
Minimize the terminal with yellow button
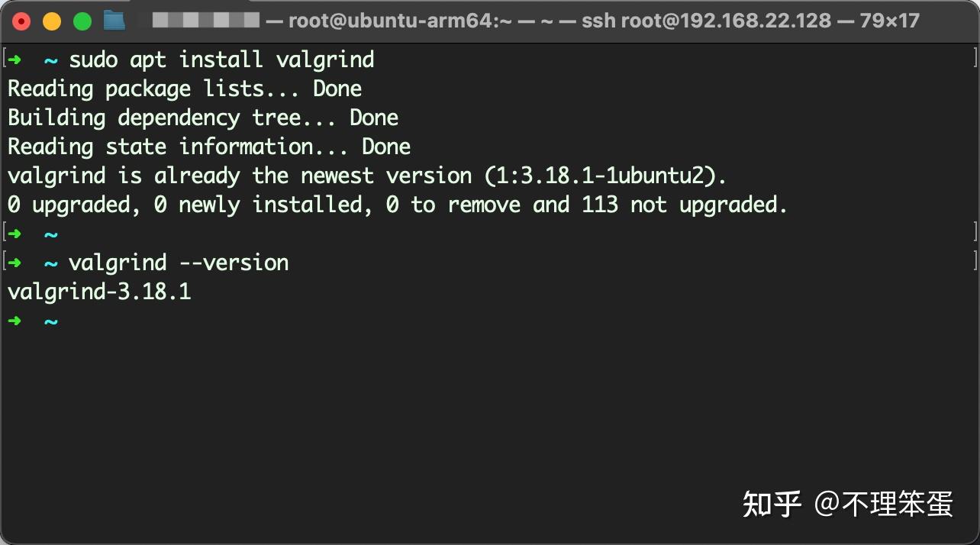coord(52,21)
